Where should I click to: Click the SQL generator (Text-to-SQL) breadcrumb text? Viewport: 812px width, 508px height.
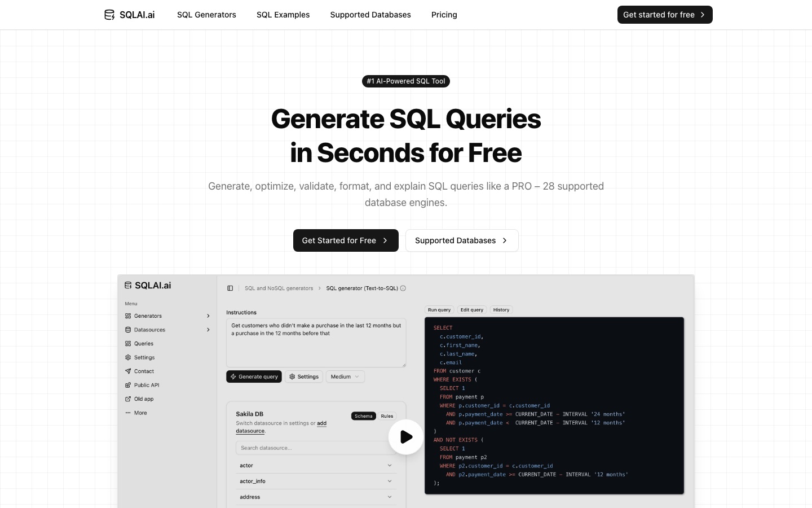point(362,288)
